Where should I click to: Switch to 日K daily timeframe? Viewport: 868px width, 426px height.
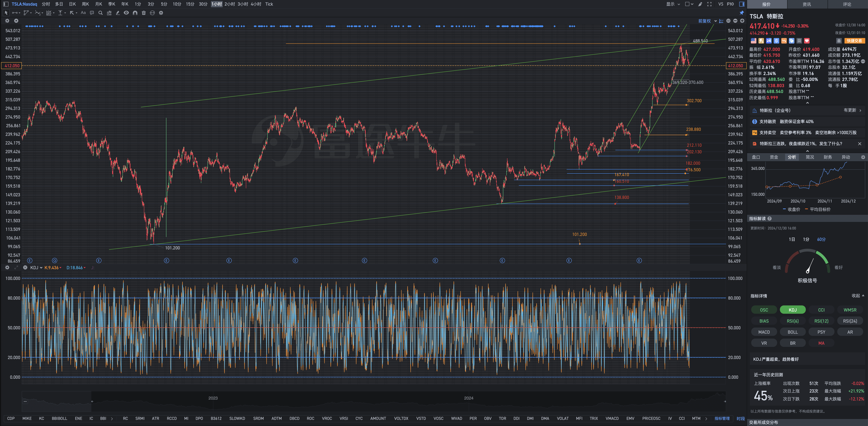[x=72, y=4]
